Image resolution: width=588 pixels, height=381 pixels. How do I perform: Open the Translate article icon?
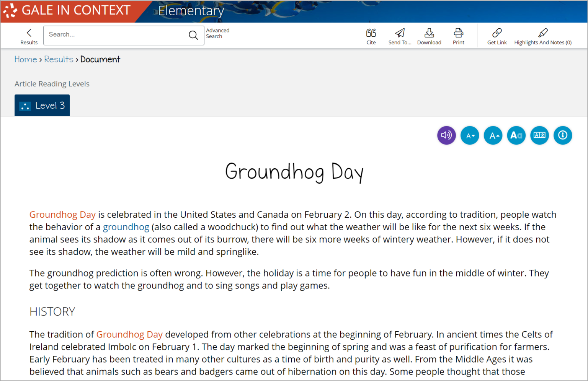pos(539,135)
